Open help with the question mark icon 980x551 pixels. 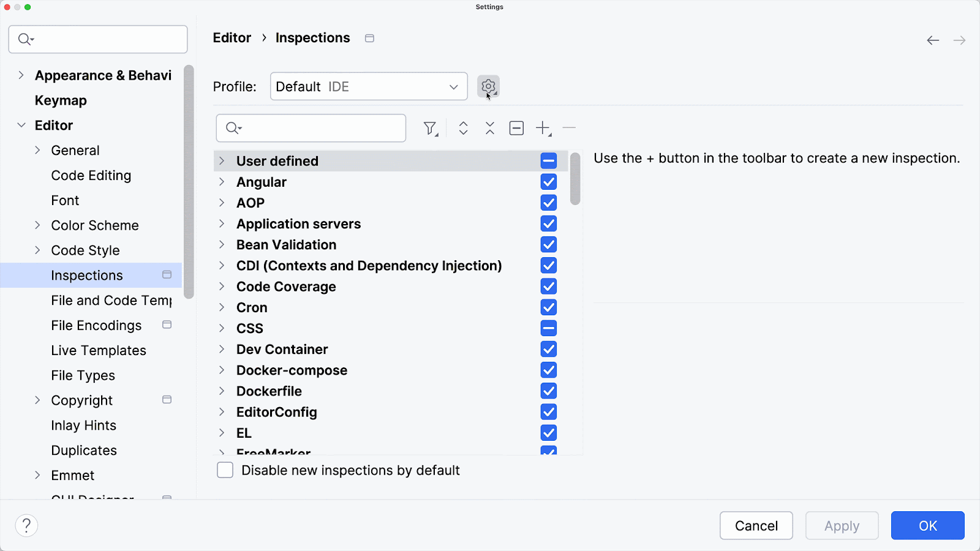tap(26, 525)
